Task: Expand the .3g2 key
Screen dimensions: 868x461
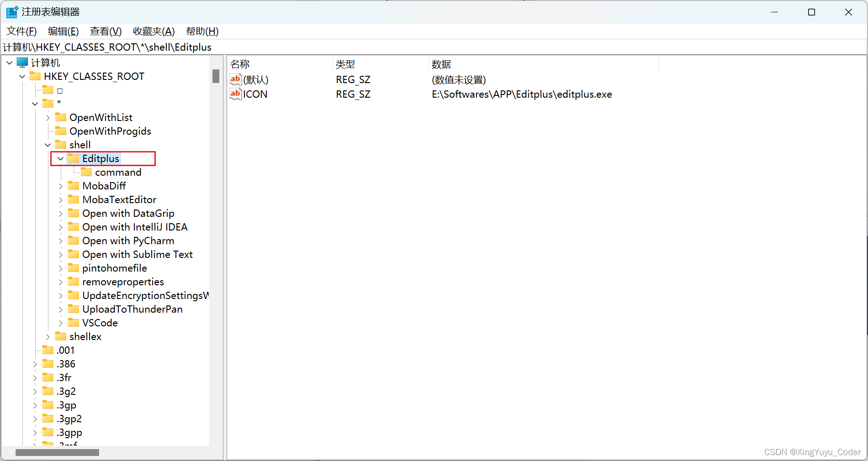Action: (35, 392)
